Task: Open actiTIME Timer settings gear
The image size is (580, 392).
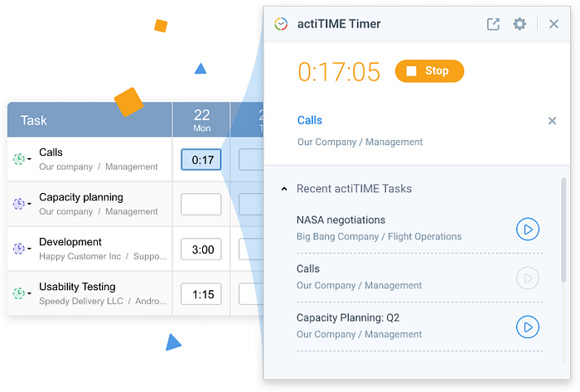Action: click(x=520, y=24)
